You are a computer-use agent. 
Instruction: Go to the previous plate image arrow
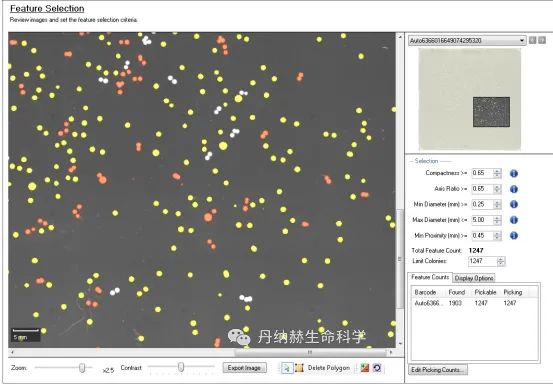(x=533, y=40)
